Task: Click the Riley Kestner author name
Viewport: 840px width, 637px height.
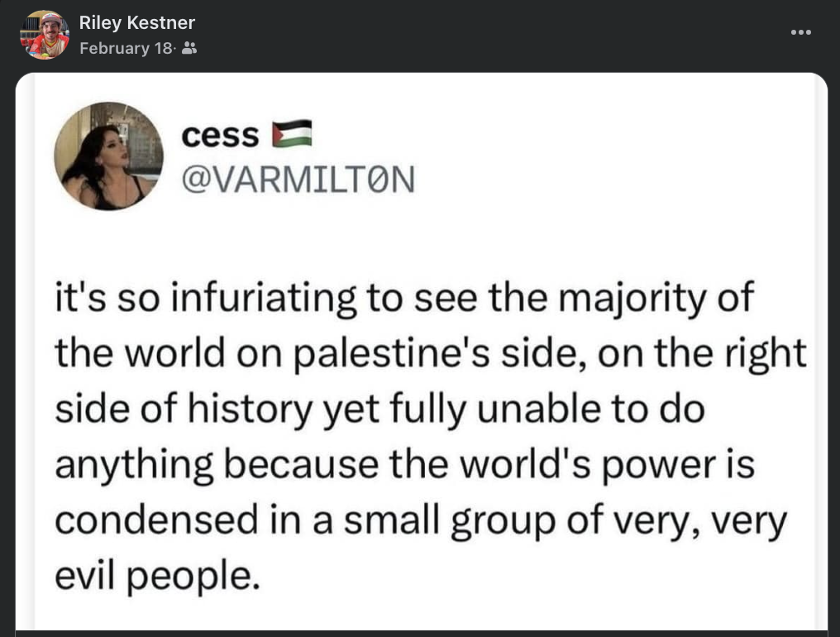Action: (136, 22)
